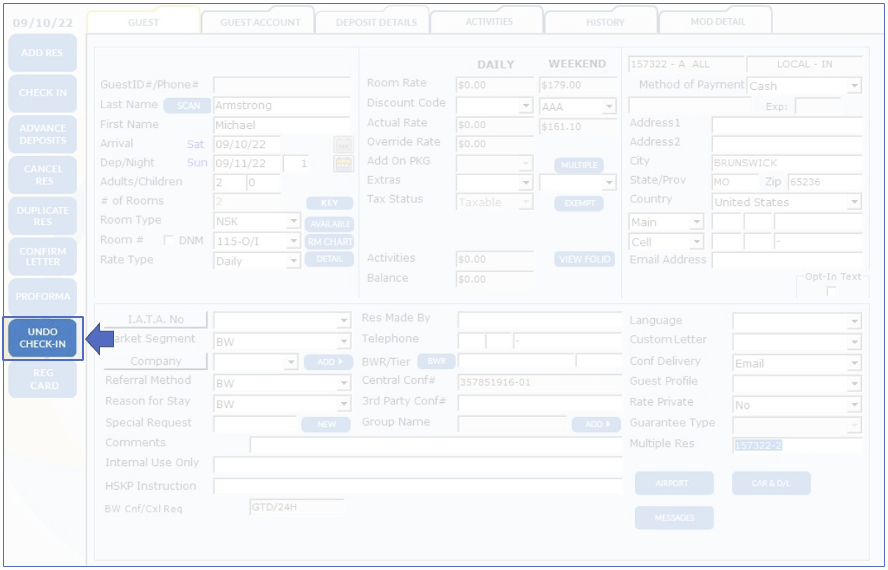Expand the Country dropdown
888x570 pixels.
[x=854, y=202]
